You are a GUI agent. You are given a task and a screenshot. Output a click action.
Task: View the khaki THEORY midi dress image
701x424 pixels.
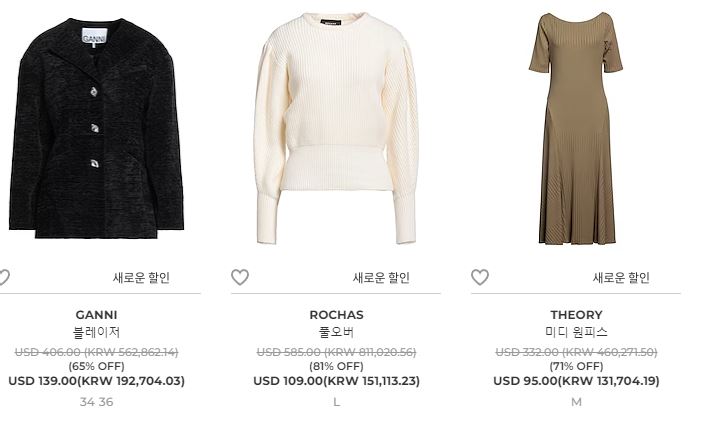click(576, 128)
